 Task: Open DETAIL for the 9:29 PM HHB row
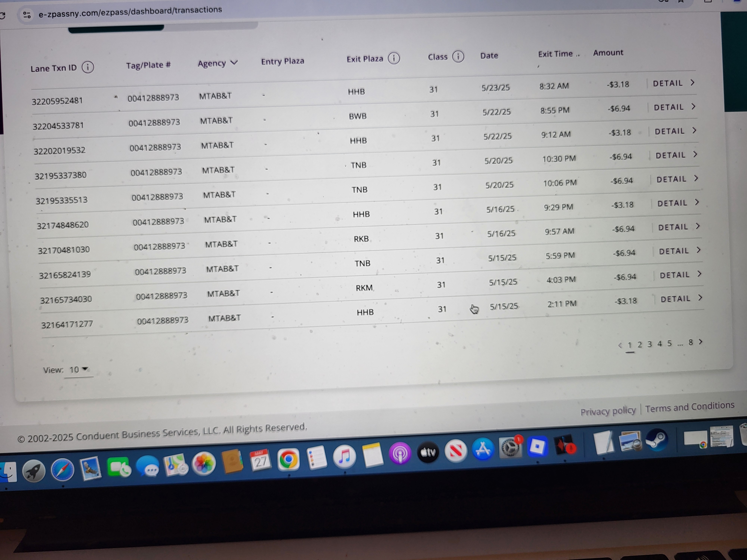click(678, 203)
